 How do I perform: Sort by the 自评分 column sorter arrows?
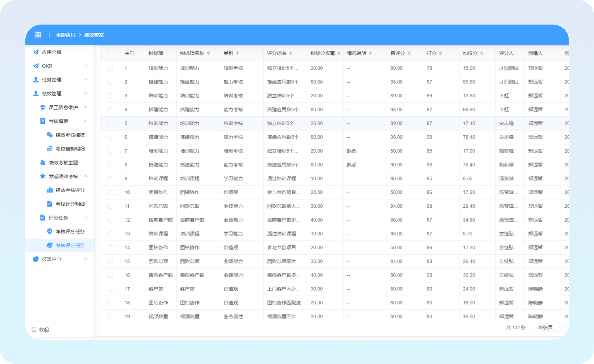[409, 53]
